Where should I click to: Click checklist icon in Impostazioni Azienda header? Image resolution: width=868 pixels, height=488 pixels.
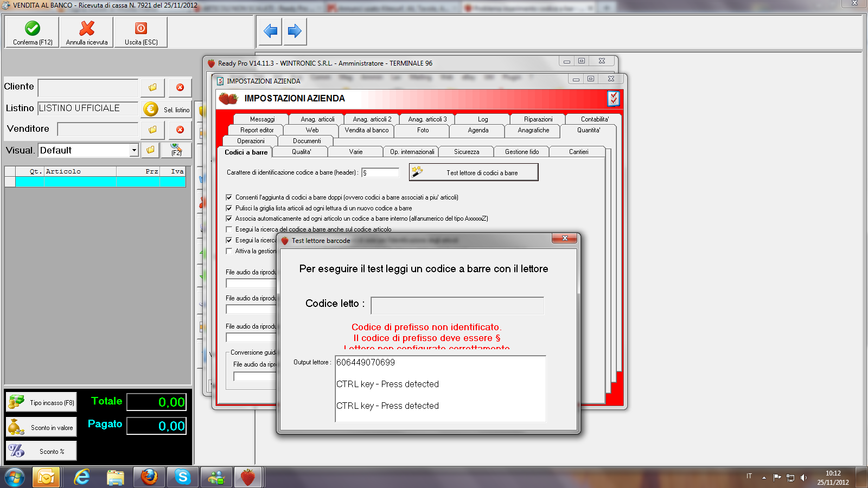(614, 98)
